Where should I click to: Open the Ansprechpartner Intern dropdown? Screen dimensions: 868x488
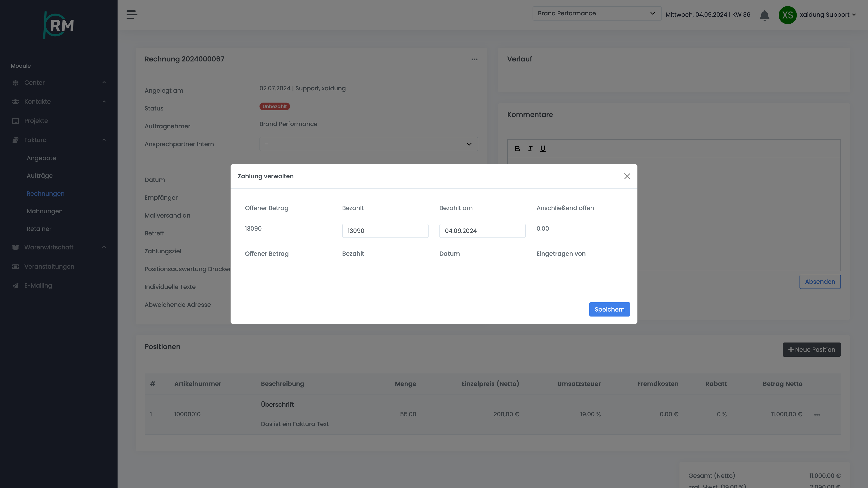click(369, 144)
